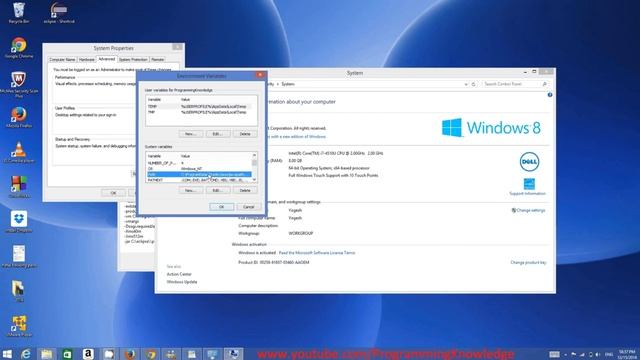Click the Support information icon
This screenshot has width=640, height=360.
[529, 184]
